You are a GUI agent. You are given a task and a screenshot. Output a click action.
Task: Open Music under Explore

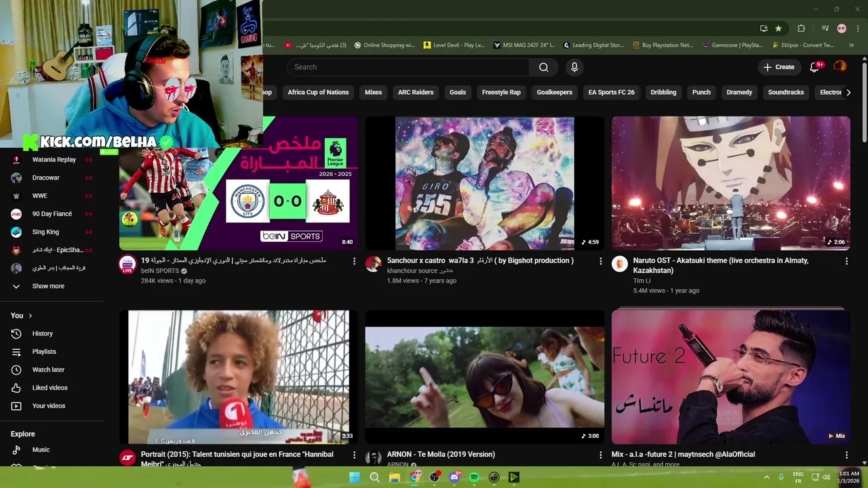(41, 450)
